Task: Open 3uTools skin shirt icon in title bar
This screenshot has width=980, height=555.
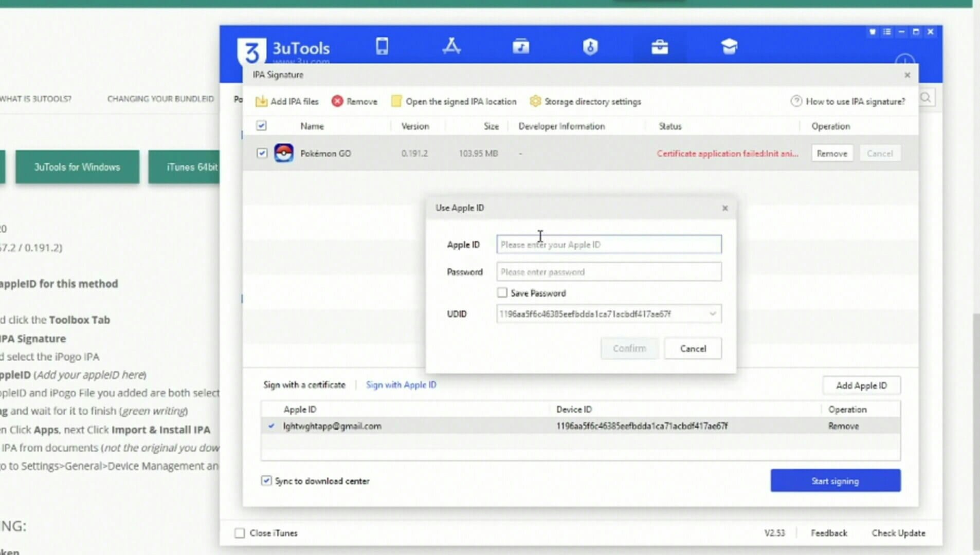Action: pos(873,32)
